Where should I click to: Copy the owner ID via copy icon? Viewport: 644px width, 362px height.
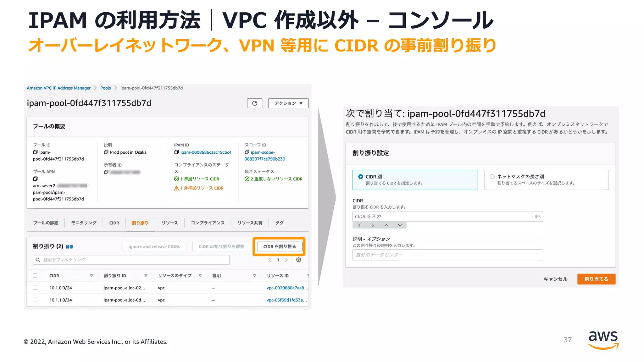tap(106, 172)
